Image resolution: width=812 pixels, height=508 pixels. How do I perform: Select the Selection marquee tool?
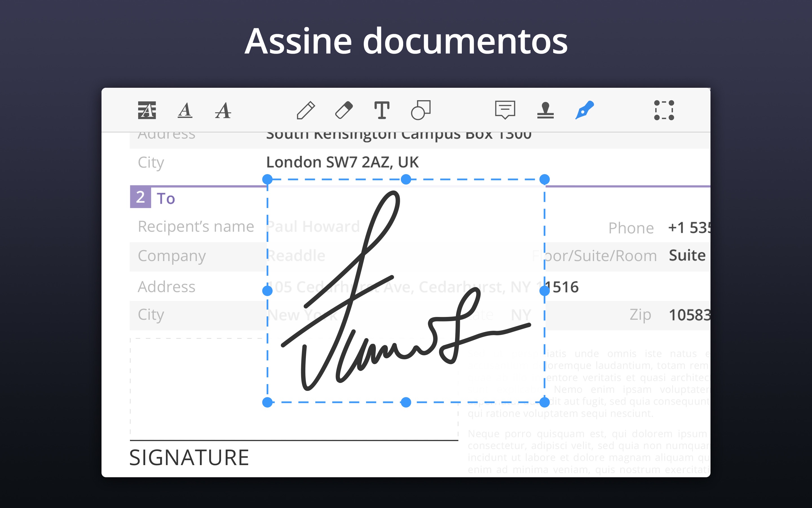tap(664, 110)
